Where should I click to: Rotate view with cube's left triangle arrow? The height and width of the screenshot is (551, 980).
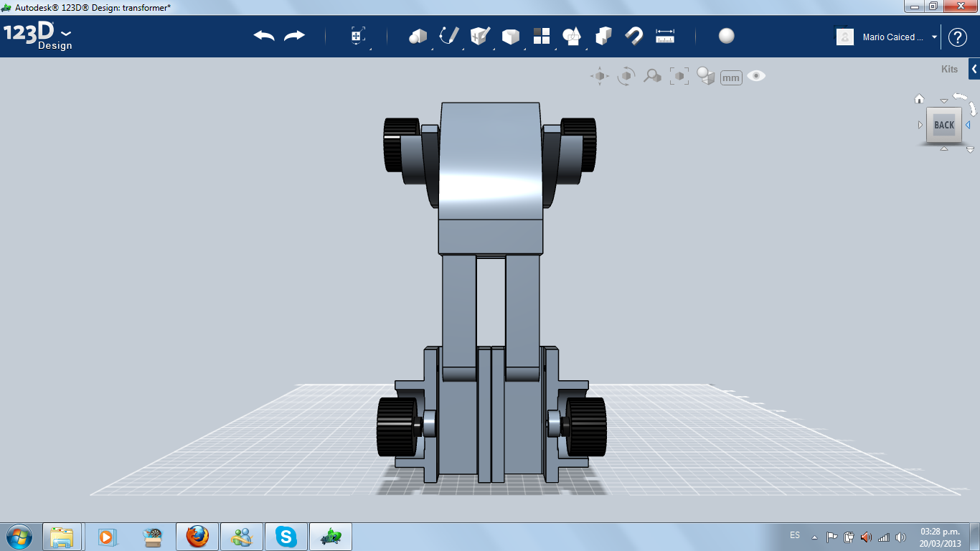coord(920,125)
